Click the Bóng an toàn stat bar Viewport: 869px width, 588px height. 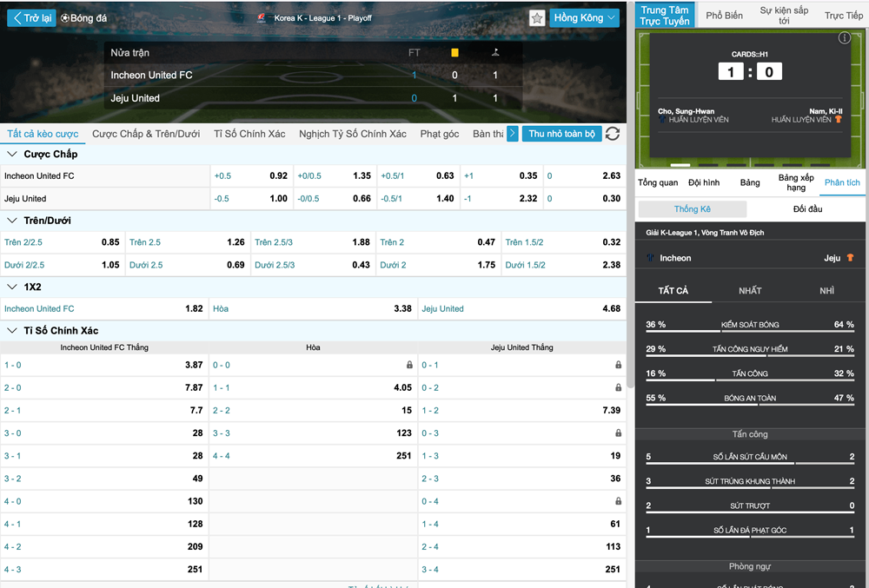750,404
